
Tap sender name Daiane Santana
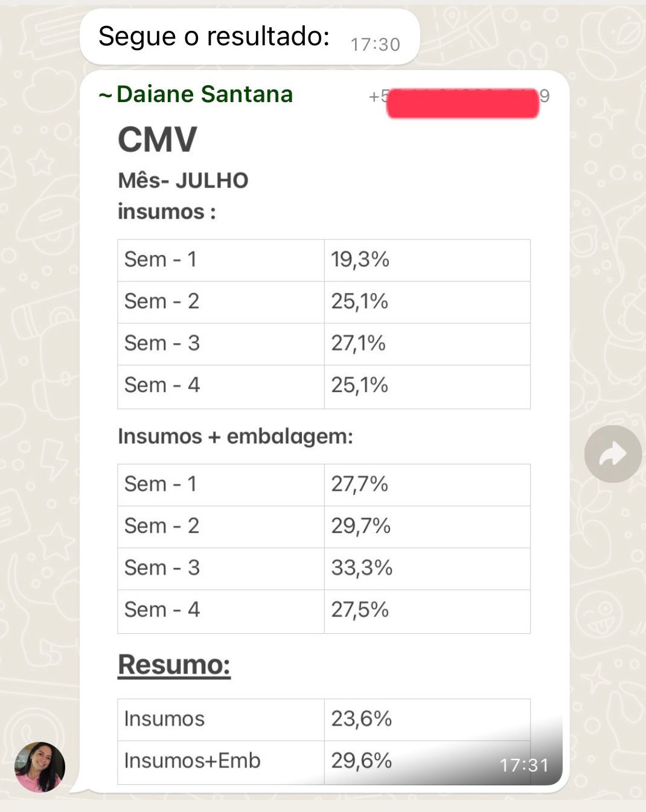[x=204, y=94]
